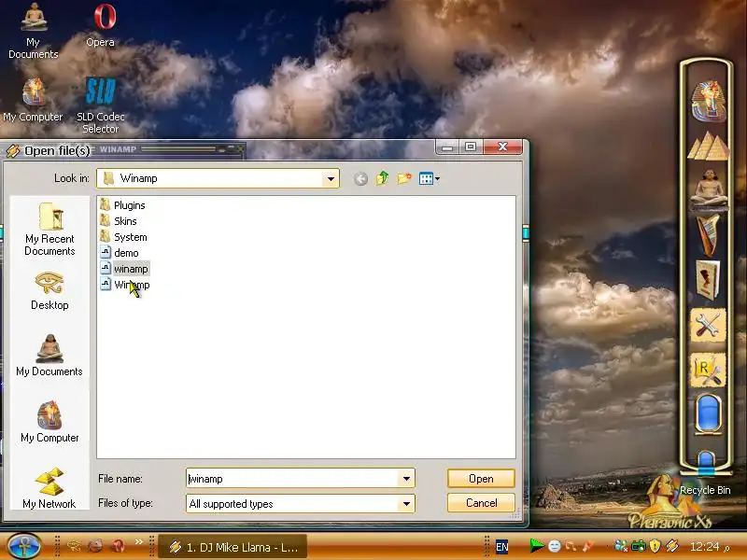Click the Cancel button
Image resolution: width=747 pixels, height=560 pixels.
(x=481, y=503)
